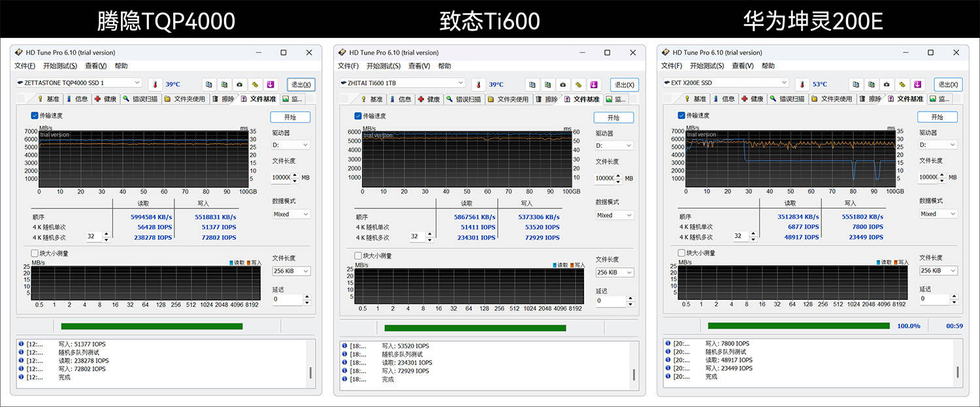The image size is (980, 407).
Task: Click 退出(X) button in X200E window
Action: point(949,84)
